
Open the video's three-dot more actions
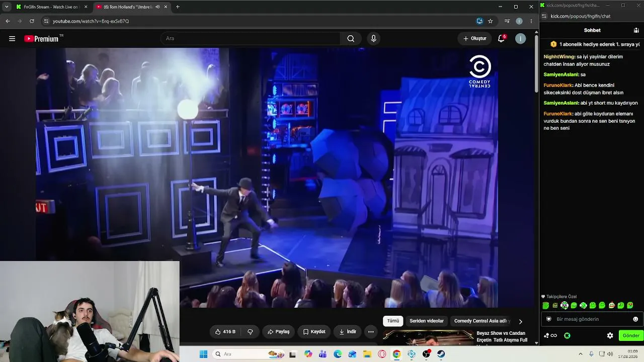(x=371, y=332)
